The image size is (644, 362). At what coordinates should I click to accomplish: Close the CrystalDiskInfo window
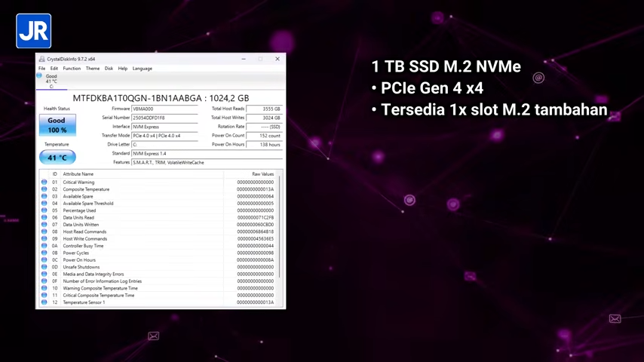pyautogui.click(x=278, y=59)
